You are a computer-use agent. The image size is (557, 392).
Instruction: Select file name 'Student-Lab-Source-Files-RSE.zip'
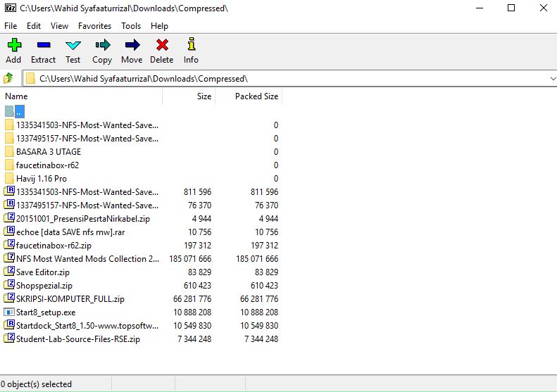tap(78, 339)
